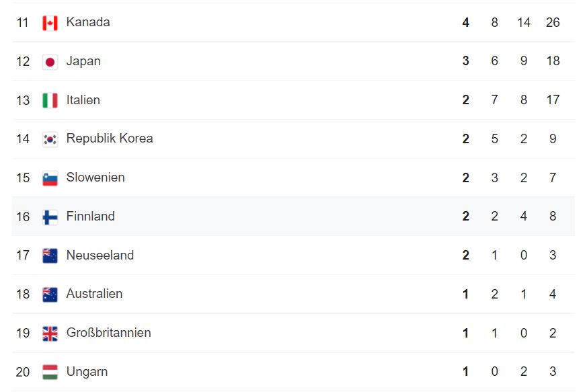
Task: Click the New Zealand flag icon
Action: point(50,256)
